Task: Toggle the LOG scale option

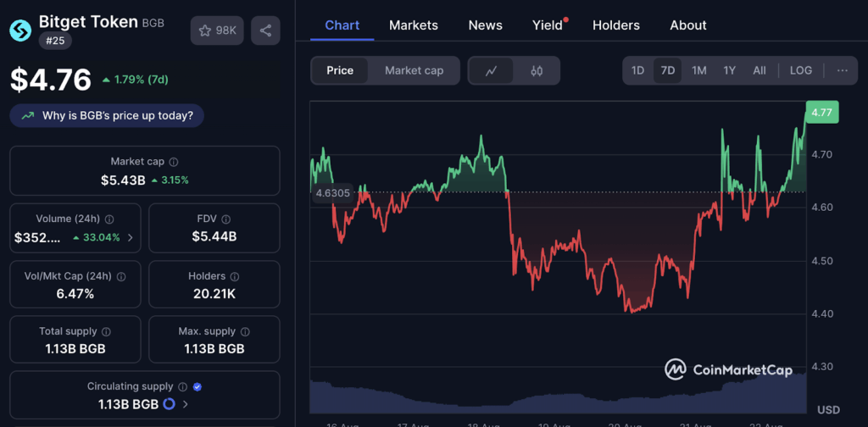Action: point(800,70)
